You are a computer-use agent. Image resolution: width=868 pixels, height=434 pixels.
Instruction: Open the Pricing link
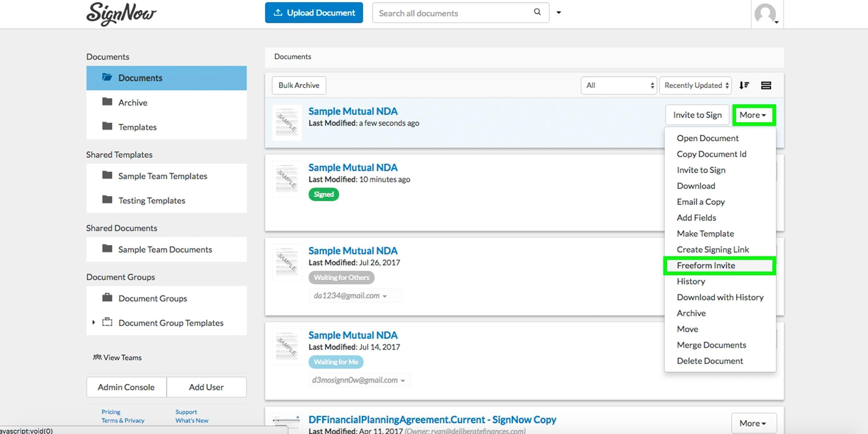click(111, 412)
